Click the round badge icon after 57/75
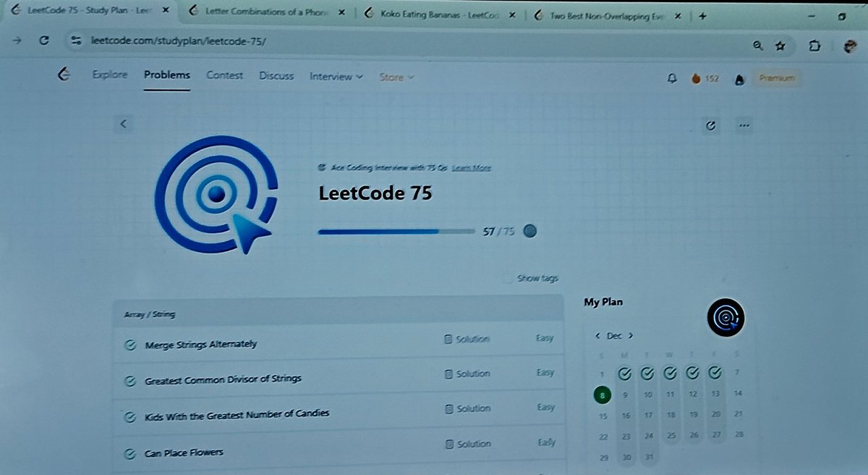This screenshot has width=868, height=475. (529, 231)
